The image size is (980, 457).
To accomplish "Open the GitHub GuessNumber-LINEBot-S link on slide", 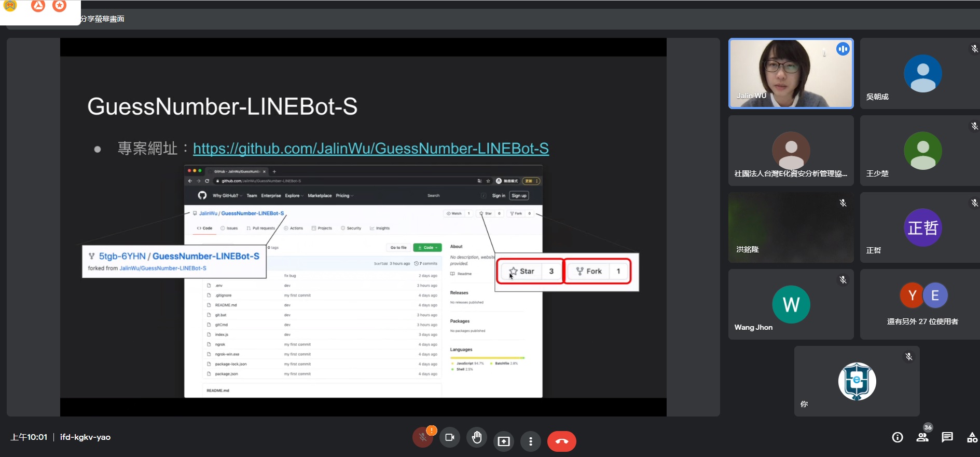I will [371, 149].
